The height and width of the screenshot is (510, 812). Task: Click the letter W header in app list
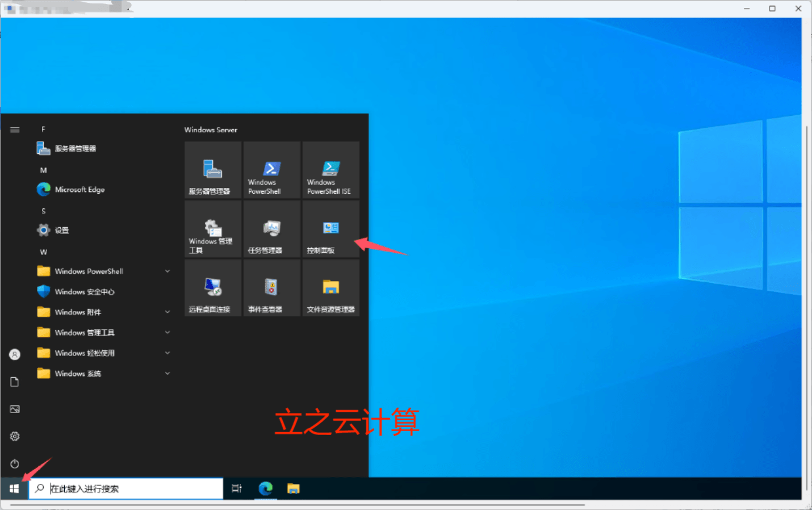click(x=44, y=252)
